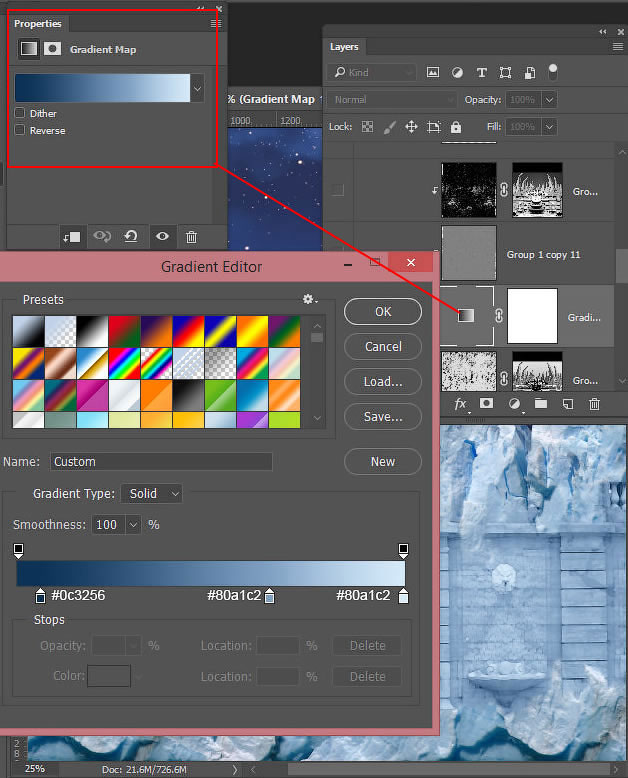This screenshot has width=628, height=778.
Task: Select right opacity stop above gradient bar
Action: pos(403,551)
